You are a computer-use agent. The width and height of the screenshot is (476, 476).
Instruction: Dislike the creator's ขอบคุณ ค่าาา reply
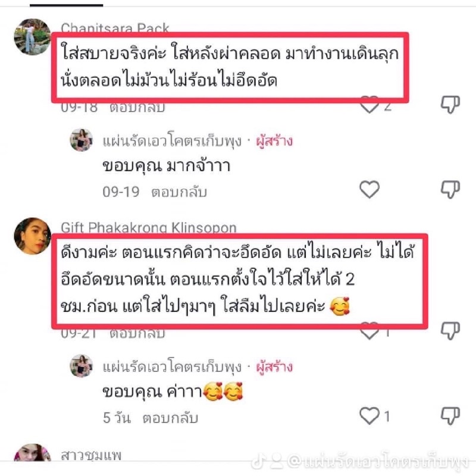tap(450, 415)
